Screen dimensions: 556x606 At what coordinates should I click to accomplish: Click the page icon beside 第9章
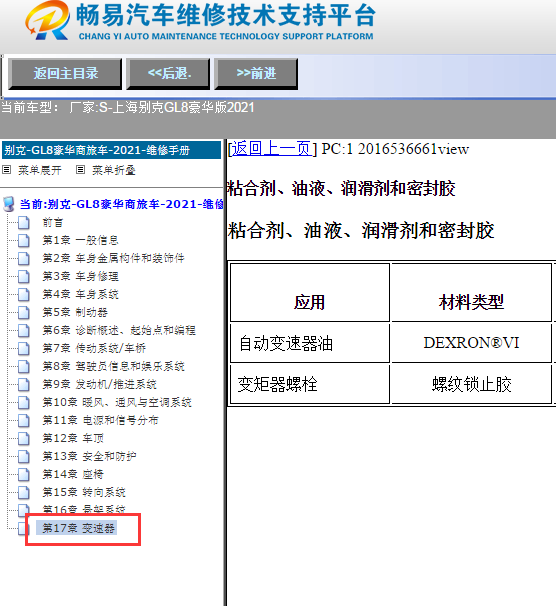(24, 384)
